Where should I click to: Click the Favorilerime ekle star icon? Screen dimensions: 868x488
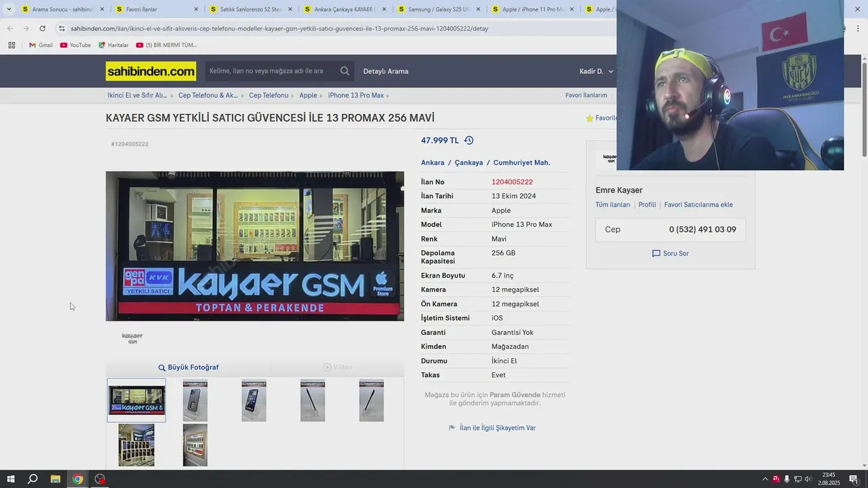click(590, 118)
